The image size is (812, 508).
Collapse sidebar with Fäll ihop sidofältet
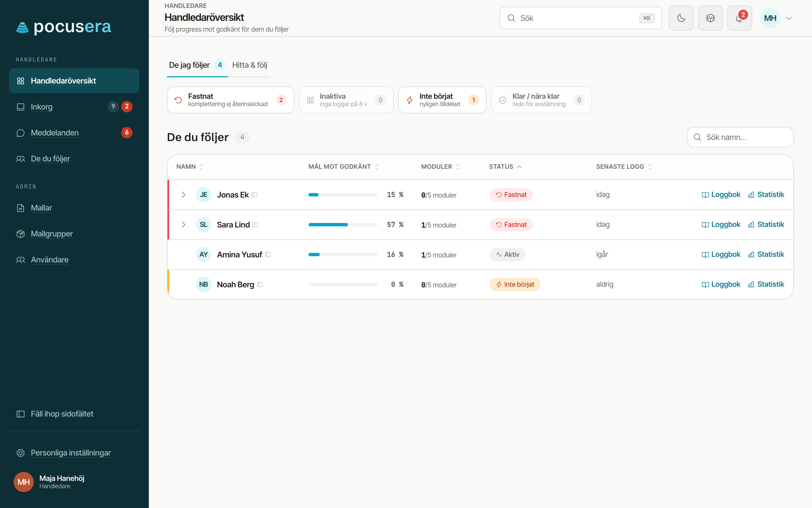coord(74,414)
